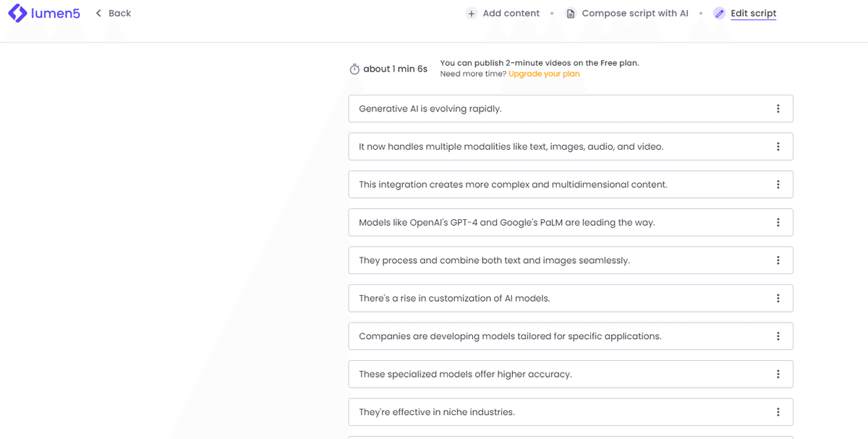868x439 pixels.
Task: Open options menu for 'Generative AI is evolving' line
Action: point(778,108)
